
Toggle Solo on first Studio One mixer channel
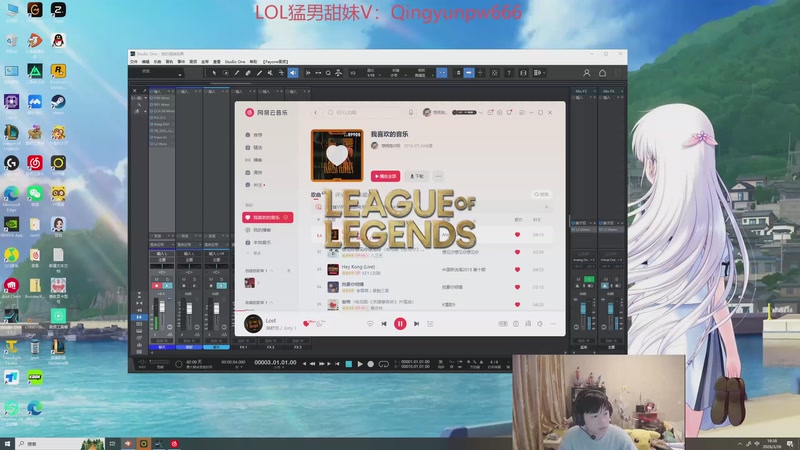[x=167, y=280]
